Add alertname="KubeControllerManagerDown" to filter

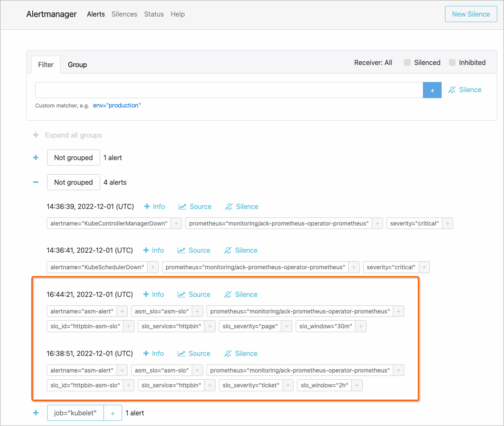176,223
